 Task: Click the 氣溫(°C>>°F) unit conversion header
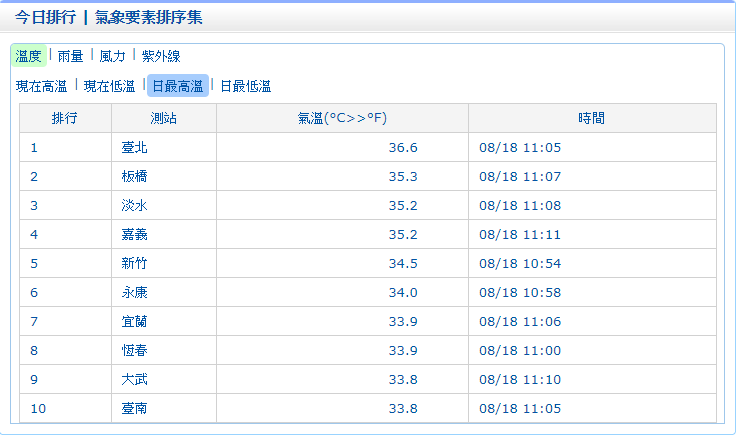[342, 118]
